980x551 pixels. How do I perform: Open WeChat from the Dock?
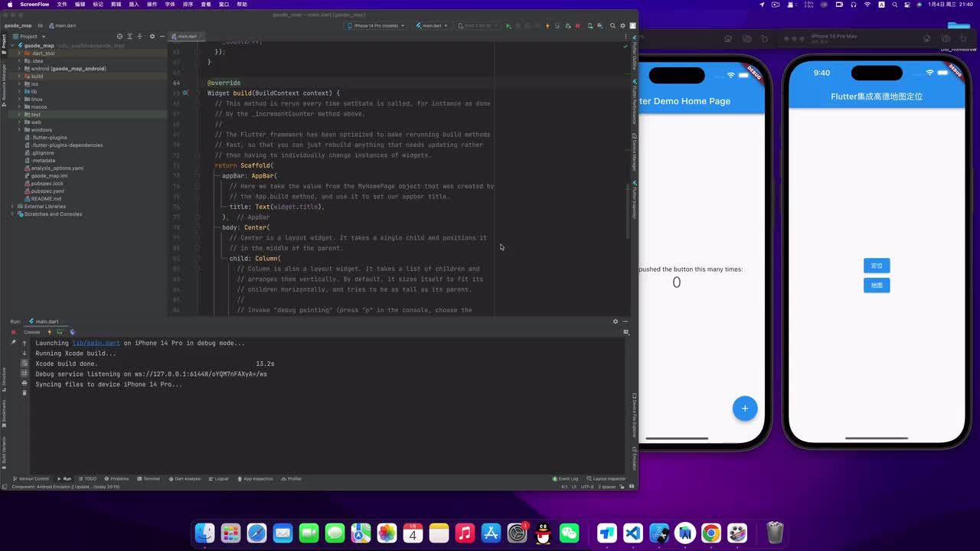pos(569,533)
